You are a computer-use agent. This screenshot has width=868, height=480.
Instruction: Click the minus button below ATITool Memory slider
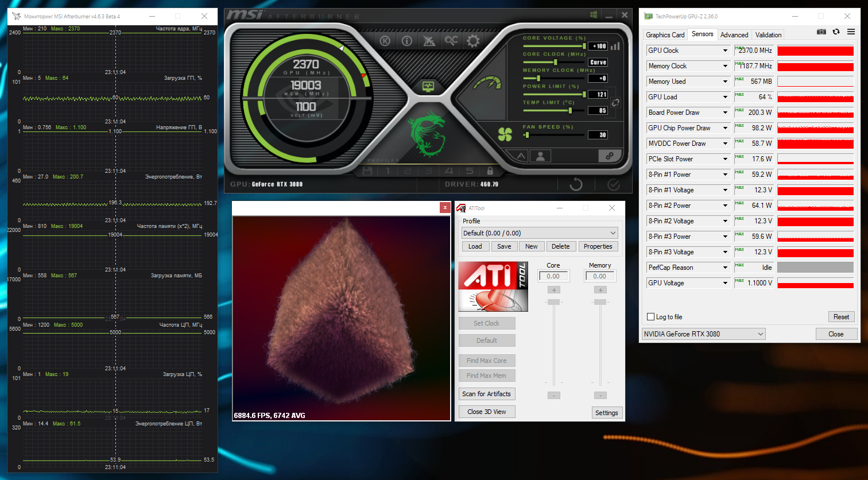coord(600,395)
